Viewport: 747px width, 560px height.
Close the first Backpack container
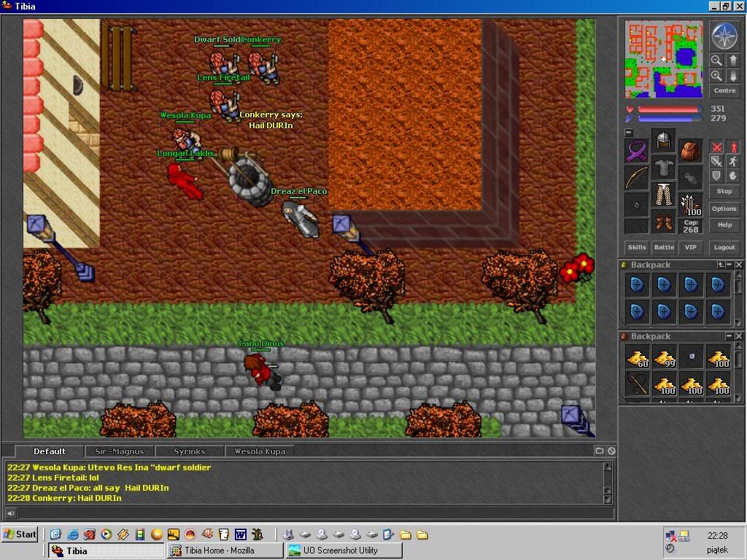pos(738,265)
